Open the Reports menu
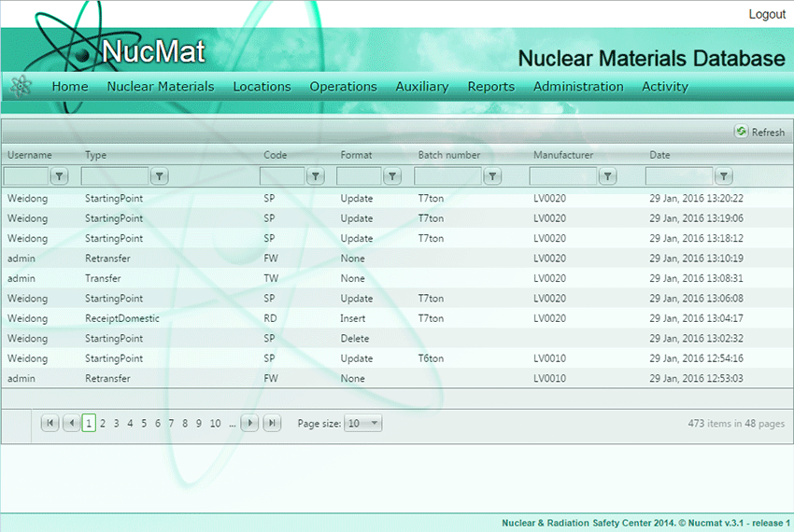 (x=490, y=87)
